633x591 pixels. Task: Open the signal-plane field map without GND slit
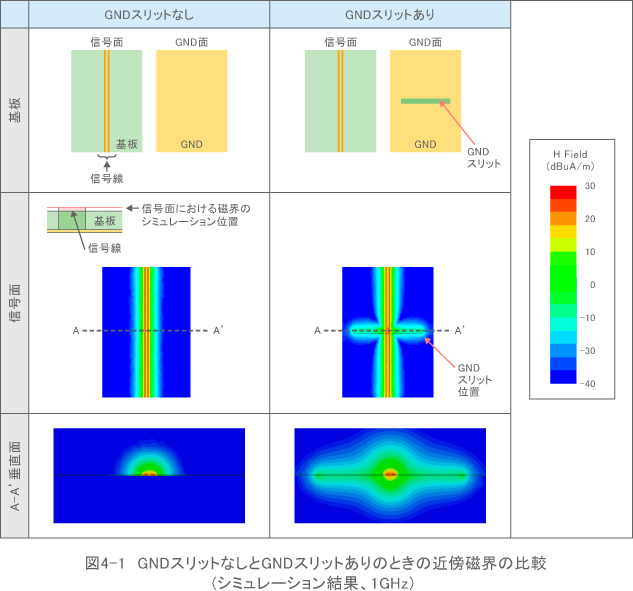147,331
